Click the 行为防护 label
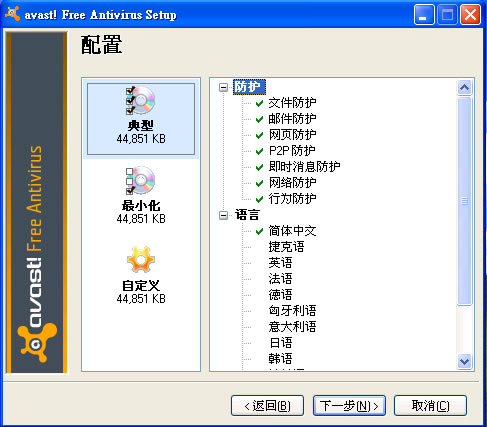This screenshot has height=427, width=487. tap(292, 199)
